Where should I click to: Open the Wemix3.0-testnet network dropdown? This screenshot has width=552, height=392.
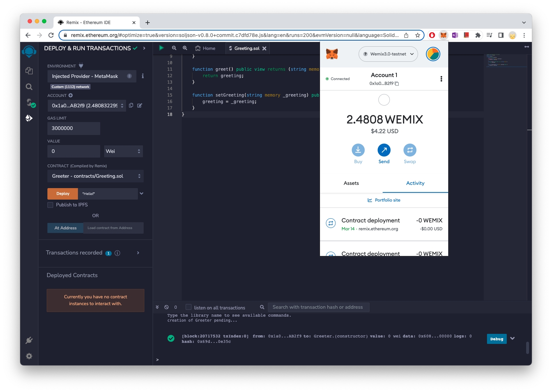click(388, 54)
